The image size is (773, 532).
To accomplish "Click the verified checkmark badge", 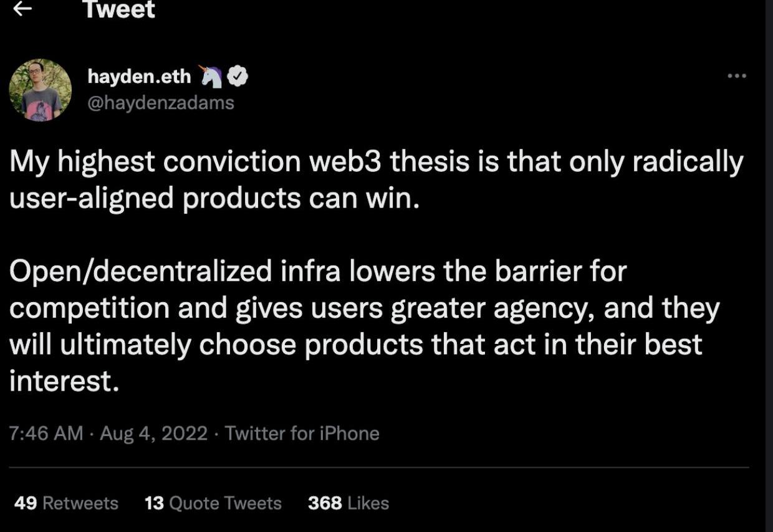I will (238, 76).
